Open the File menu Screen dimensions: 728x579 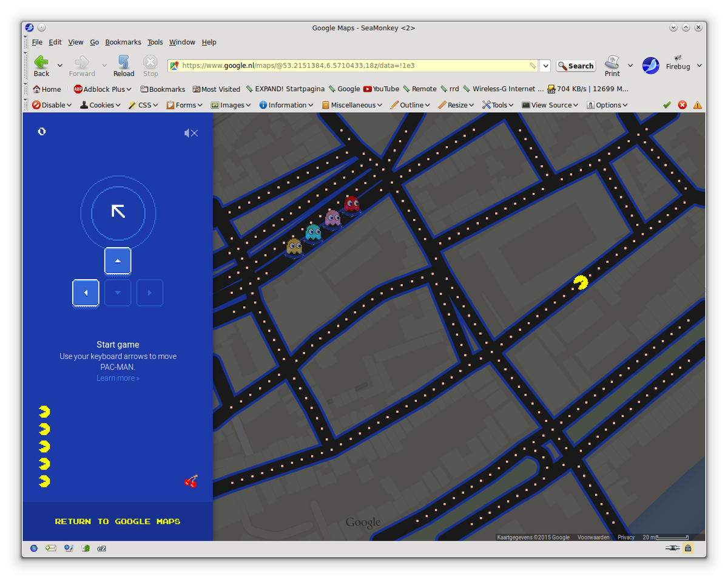pyautogui.click(x=37, y=42)
